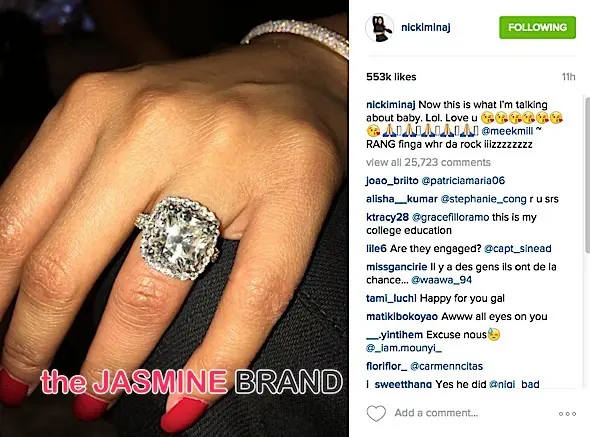Viewport: 590px width, 437px height.
Task: Open nickiminaj username in the header
Action: (426, 27)
